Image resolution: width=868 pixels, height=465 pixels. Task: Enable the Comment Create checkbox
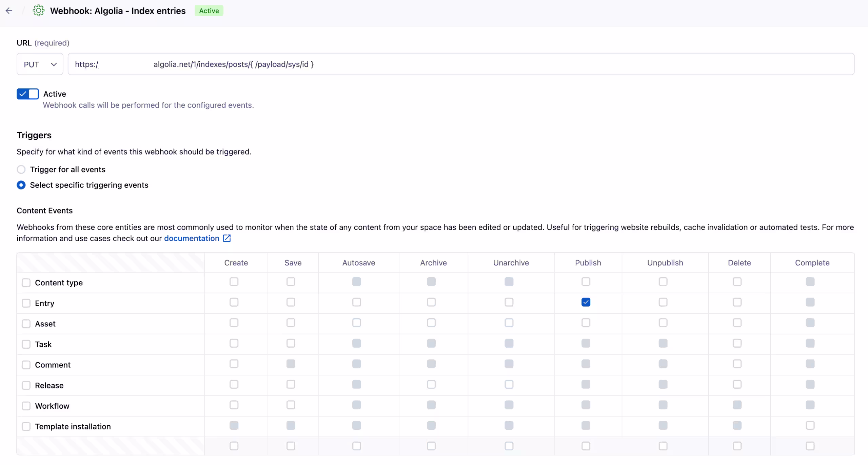(234, 364)
